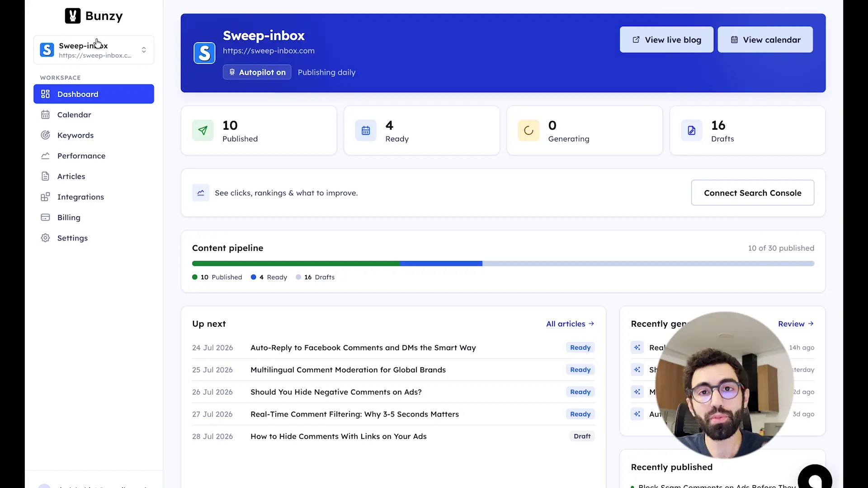Click the yellow Generating spinner icon
Viewport: 868px width, 488px height.
coord(528,131)
